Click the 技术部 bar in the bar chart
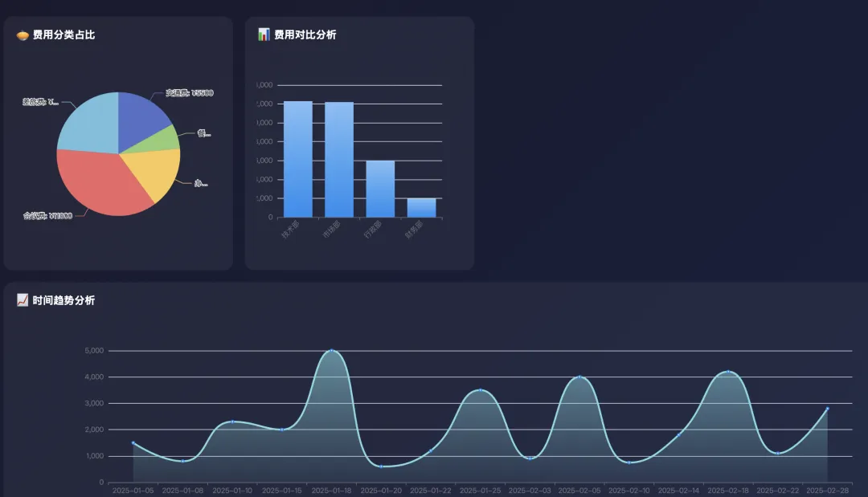The image size is (868, 497). tap(298, 159)
